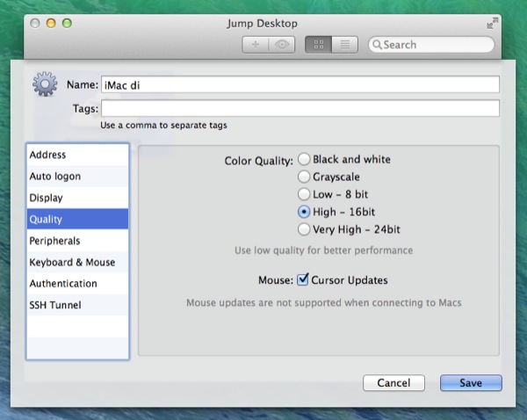
Task: Click the eye discovery icon in toolbar
Action: [282, 45]
